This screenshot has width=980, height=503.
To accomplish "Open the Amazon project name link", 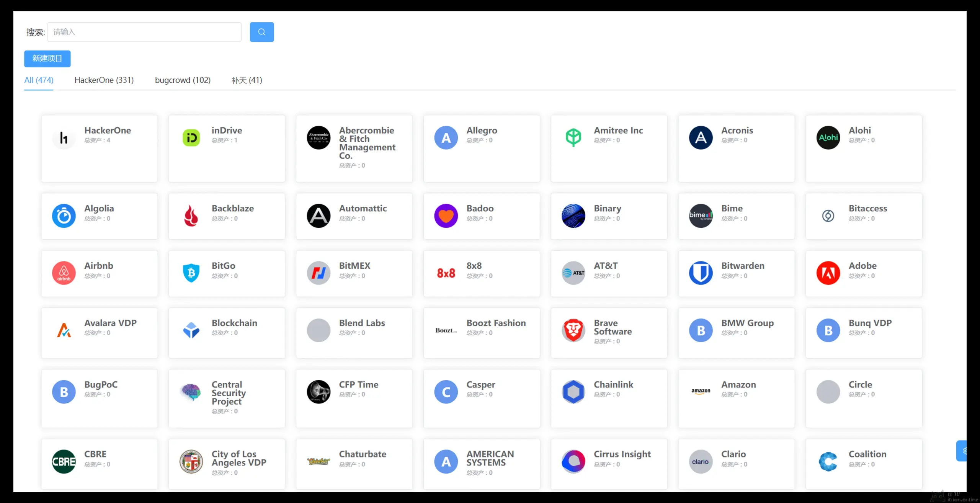I will pyautogui.click(x=738, y=384).
